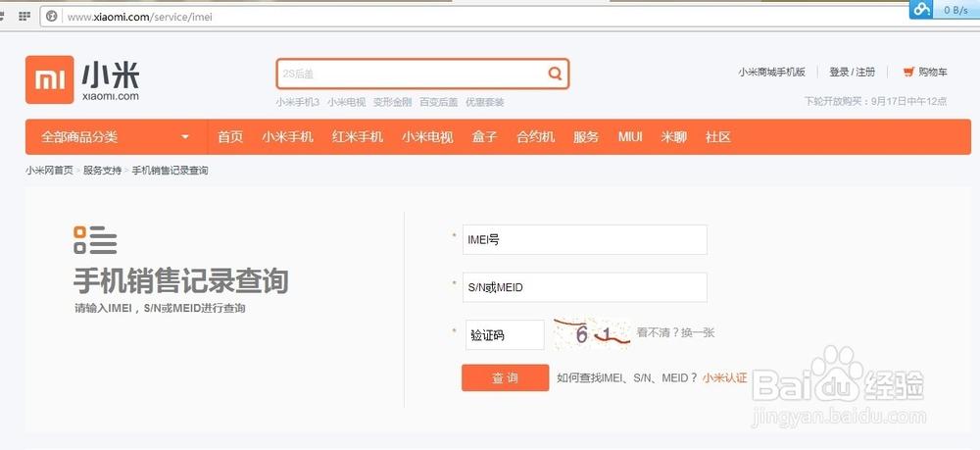
Task: Click the 小米认证 link
Action: coord(724,377)
